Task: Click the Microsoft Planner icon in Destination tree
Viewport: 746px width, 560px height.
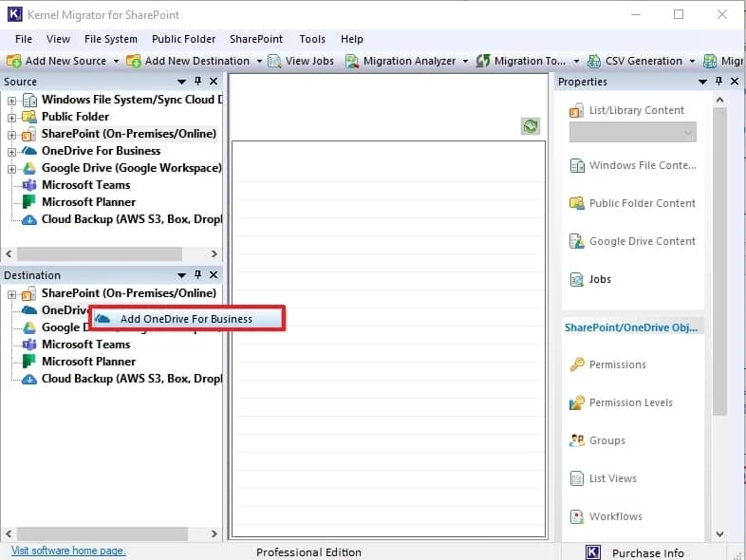Action: tap(29, 361)
